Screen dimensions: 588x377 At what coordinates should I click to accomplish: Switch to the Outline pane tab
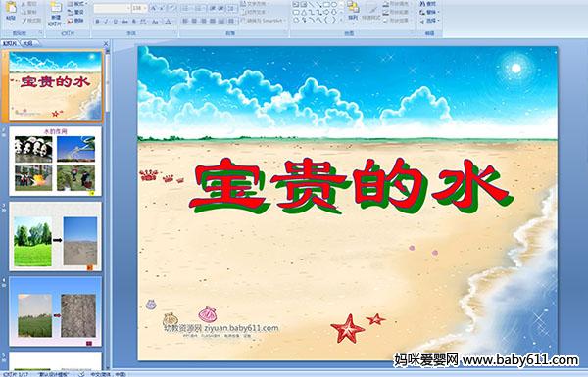pos(28,43)
